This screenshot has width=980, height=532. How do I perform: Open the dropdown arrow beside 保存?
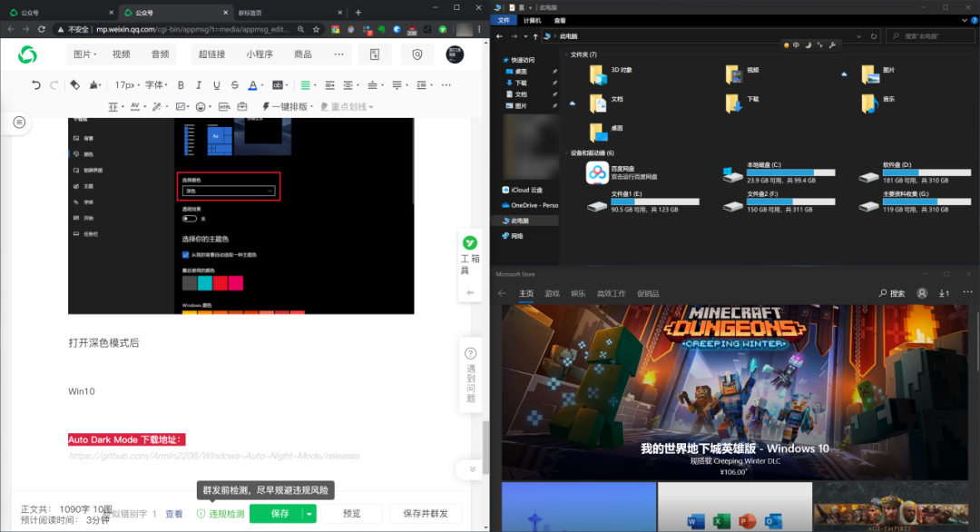point(309,514)
